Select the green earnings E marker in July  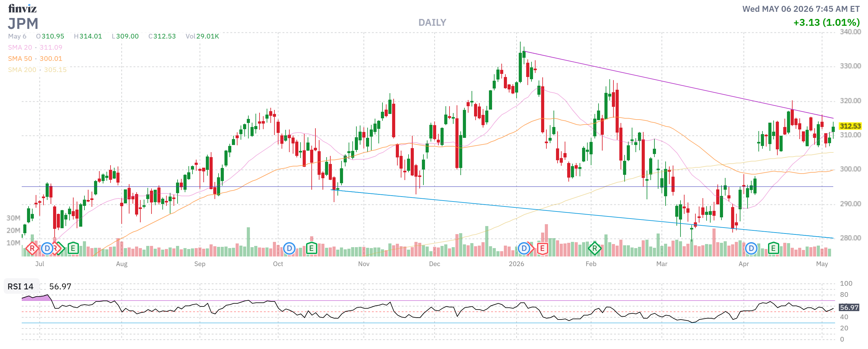click(73, 249)
